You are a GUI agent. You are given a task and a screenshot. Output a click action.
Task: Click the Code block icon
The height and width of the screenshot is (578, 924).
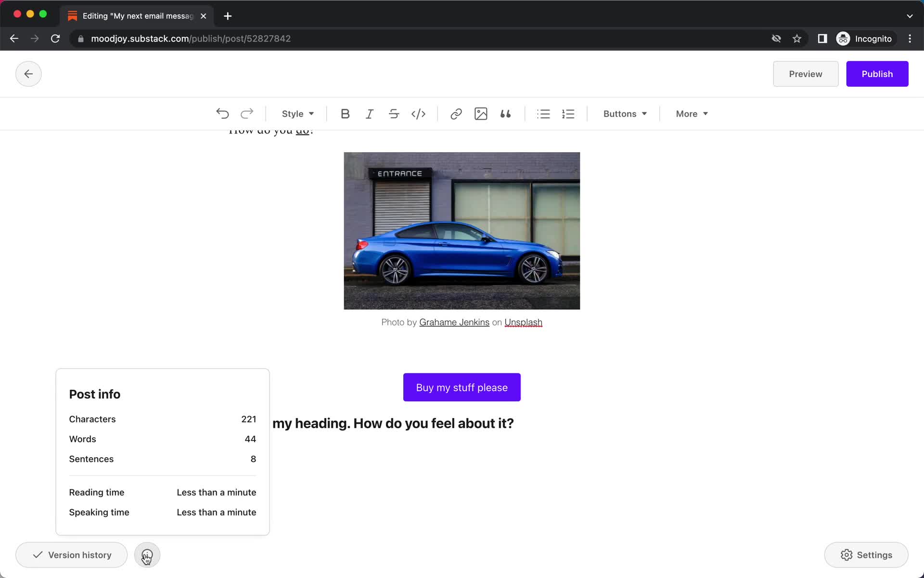(x=418, y=113)
